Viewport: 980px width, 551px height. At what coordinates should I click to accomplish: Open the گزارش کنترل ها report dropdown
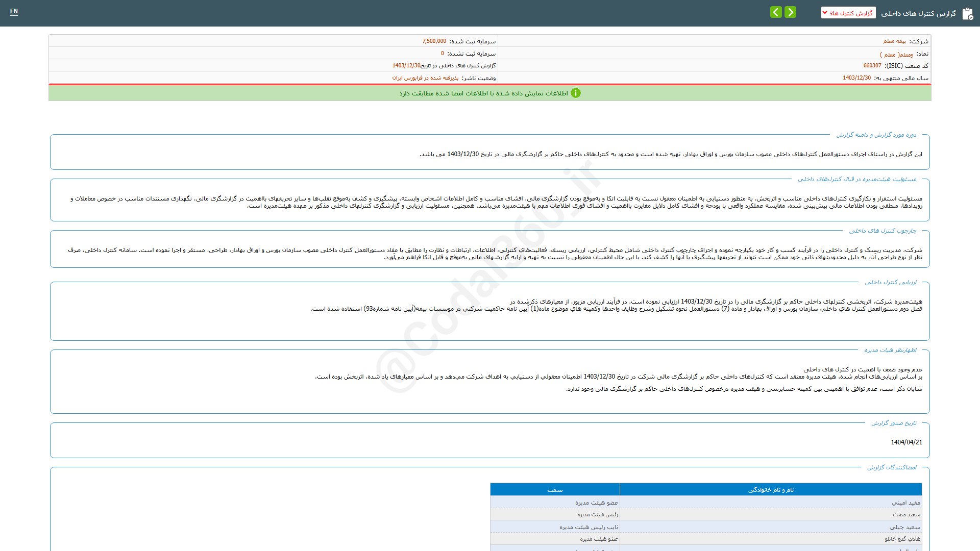pyautogui.click(x=848, y=13)
